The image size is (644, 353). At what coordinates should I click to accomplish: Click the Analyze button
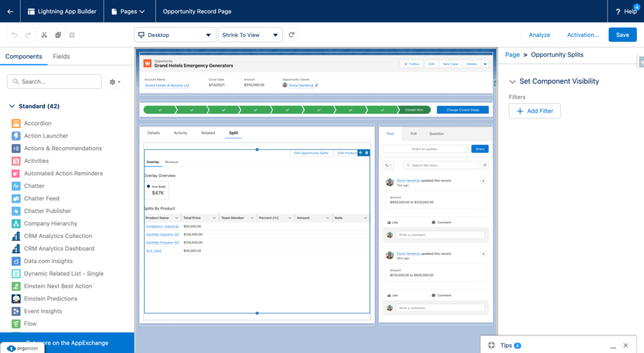click(x=539, y=35)
